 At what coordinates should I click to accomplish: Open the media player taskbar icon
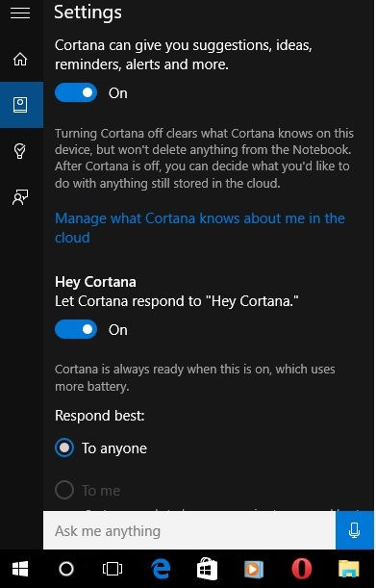click(254, 570)
